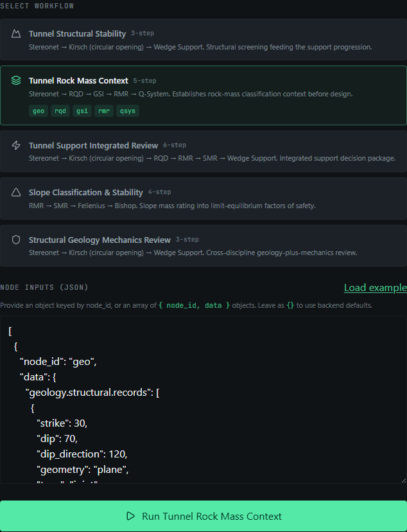Screen dimensions: 407x532
Task: Click the rqd node tag
Action: point(60,111)
